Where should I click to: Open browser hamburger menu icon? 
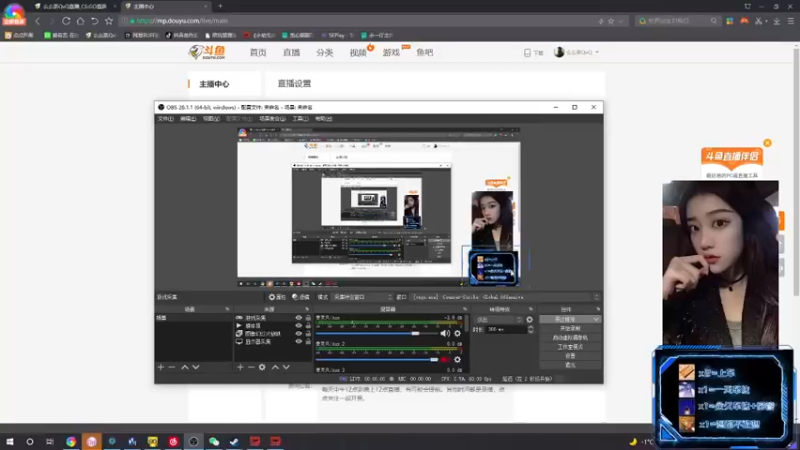click(791, 21)
